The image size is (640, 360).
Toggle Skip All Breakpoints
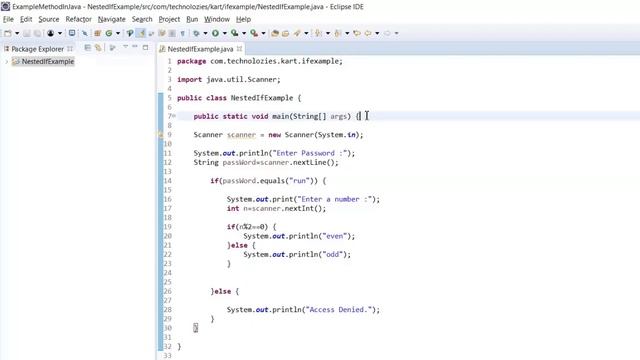pos(84,33)
